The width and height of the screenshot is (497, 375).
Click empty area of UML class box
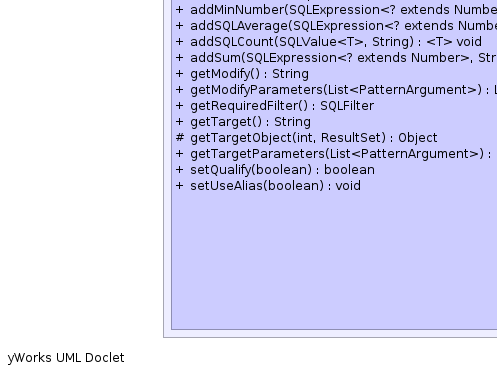tap(333, 260)
